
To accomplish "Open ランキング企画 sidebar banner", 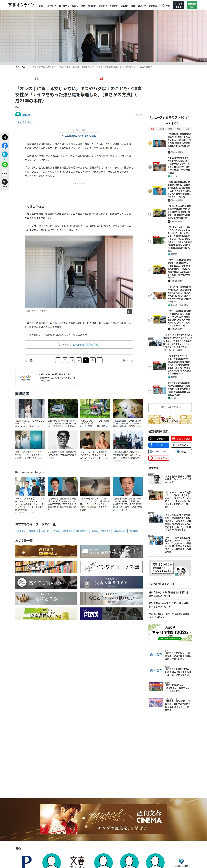I will pos(170,419).
